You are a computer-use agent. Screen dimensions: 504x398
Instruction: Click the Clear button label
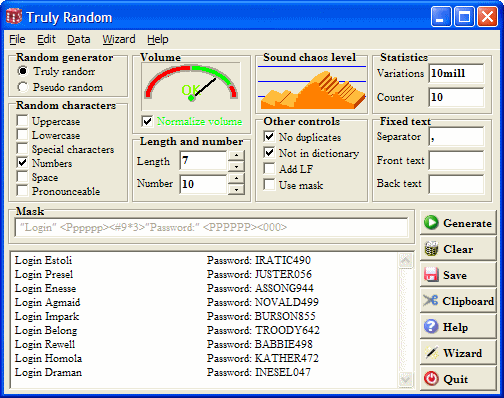(x=458, y=249)
